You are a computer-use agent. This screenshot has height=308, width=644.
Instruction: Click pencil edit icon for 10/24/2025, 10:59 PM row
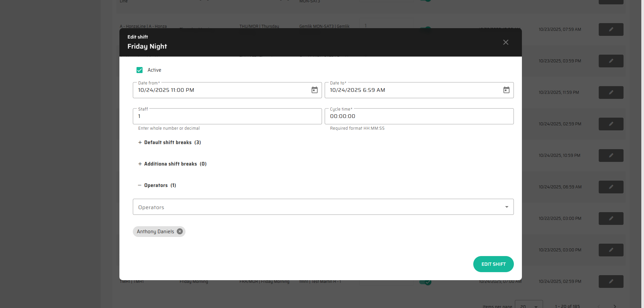pos(611,156)
